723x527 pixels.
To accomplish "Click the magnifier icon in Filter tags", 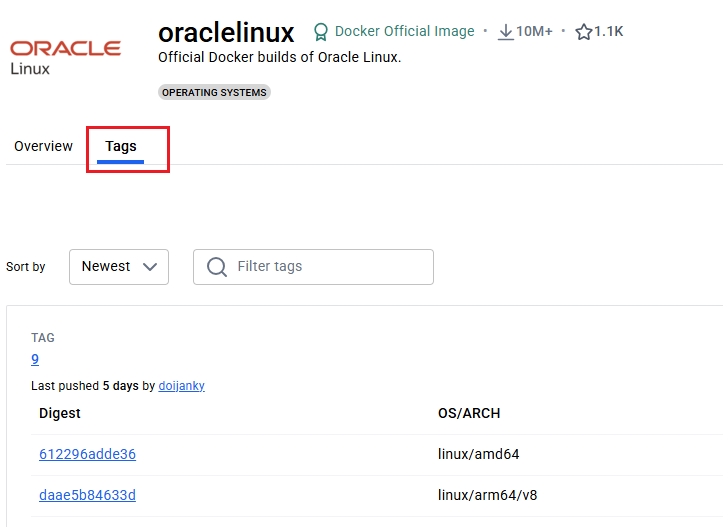I will (x=217, y=266).
